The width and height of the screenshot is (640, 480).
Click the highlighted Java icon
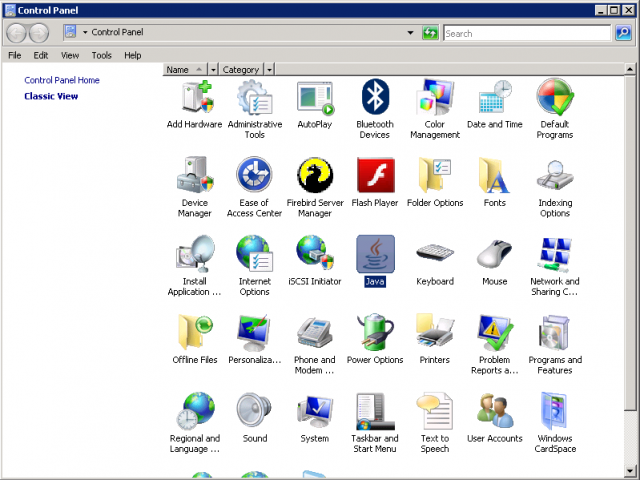coord(375,254)
